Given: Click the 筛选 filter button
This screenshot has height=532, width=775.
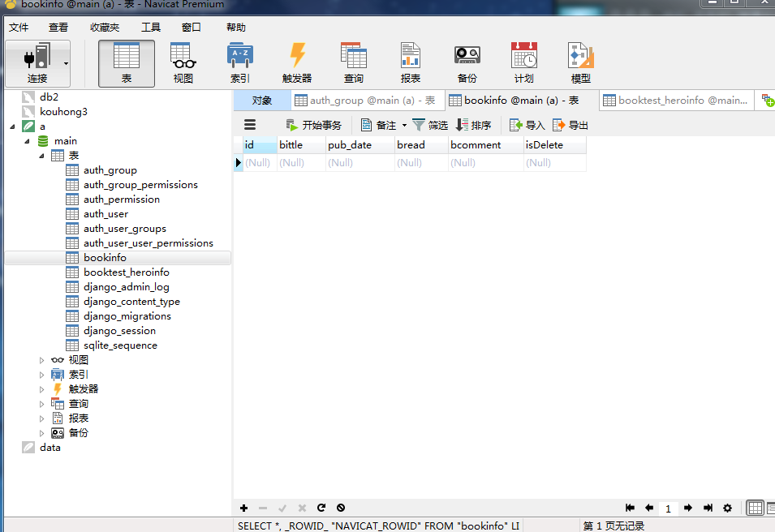Looking at the screenshot, I should (x=430, y=125).
